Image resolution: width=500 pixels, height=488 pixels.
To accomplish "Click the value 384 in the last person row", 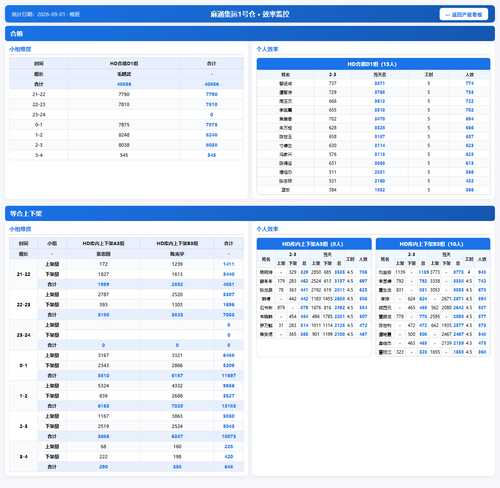I will pyautogui.click(x=333, y=190).
